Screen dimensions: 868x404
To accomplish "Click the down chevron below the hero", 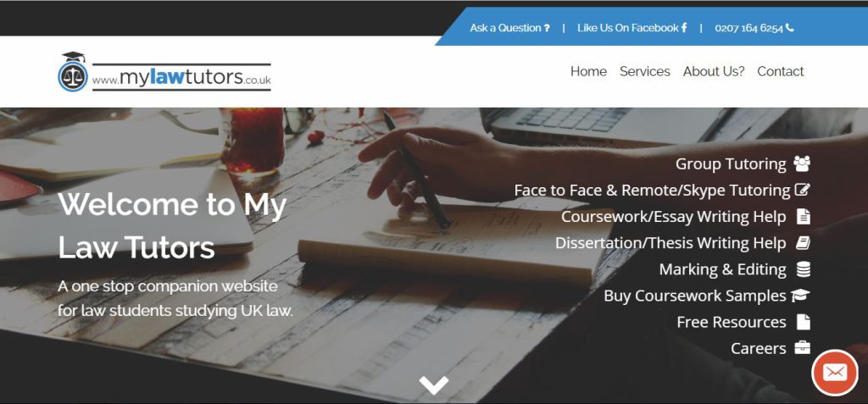I will point(434,385).
